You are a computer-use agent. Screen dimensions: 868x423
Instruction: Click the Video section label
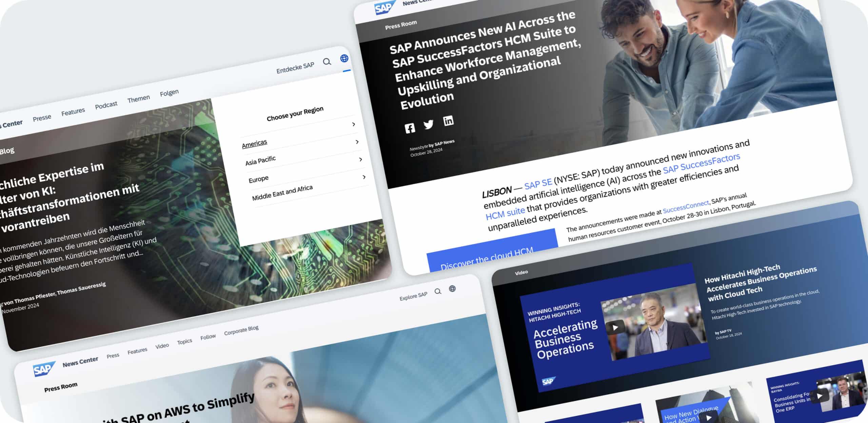[x=521, y=272]
